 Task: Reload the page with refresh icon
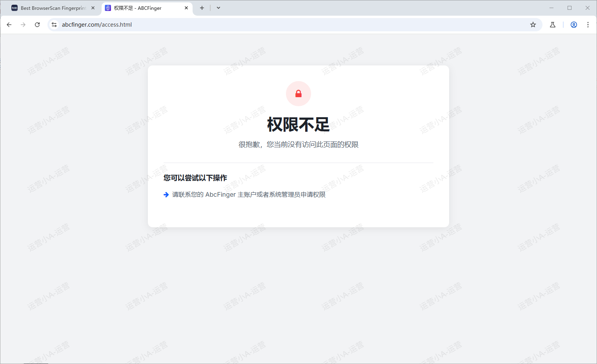pyautogui.click(x=37, y=24)
